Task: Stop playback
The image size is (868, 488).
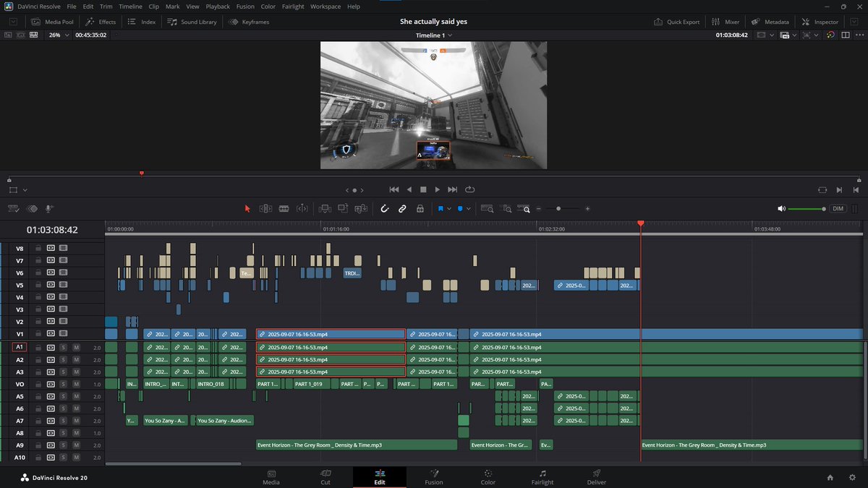Action: tap(424, 189)
